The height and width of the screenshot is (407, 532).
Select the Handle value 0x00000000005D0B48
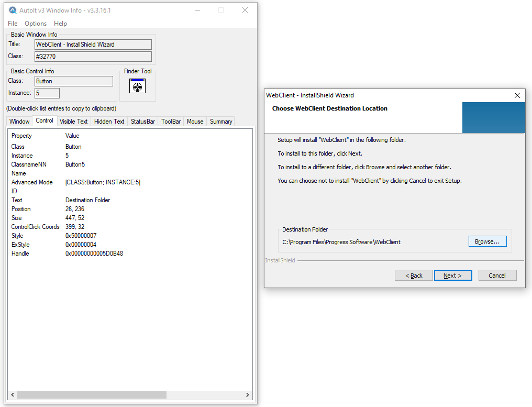pyautogui.click(x=94, y=254)
